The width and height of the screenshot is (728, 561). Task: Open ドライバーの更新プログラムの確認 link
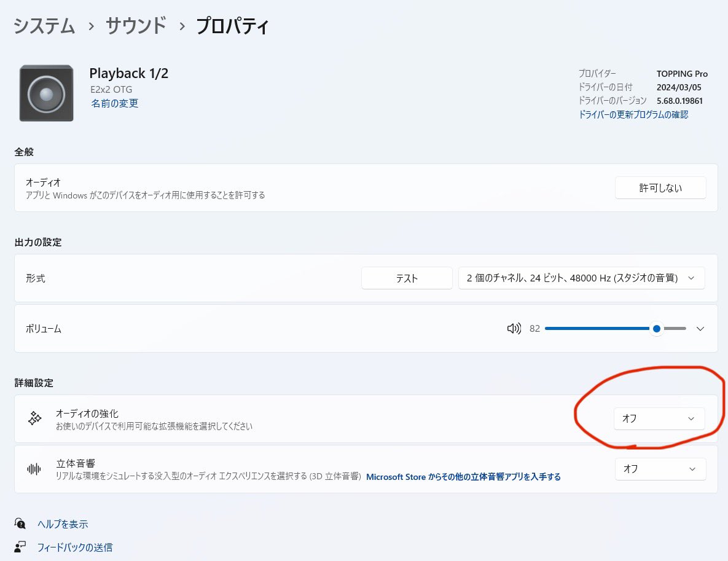click(633, 115)
